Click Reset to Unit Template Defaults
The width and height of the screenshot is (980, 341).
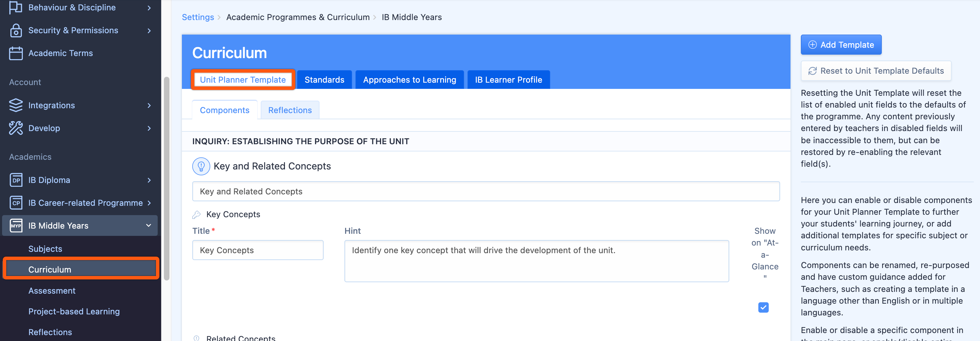[x=876, y=71]
